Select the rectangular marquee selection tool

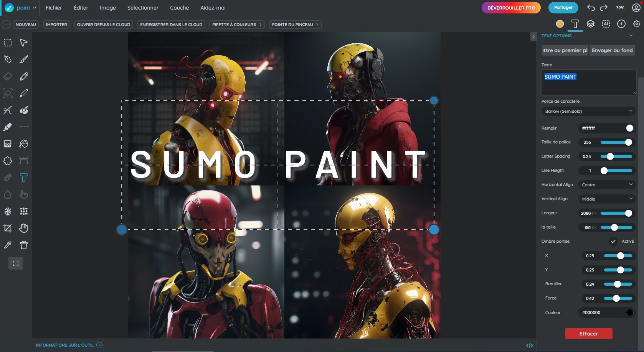pos(8,43)
